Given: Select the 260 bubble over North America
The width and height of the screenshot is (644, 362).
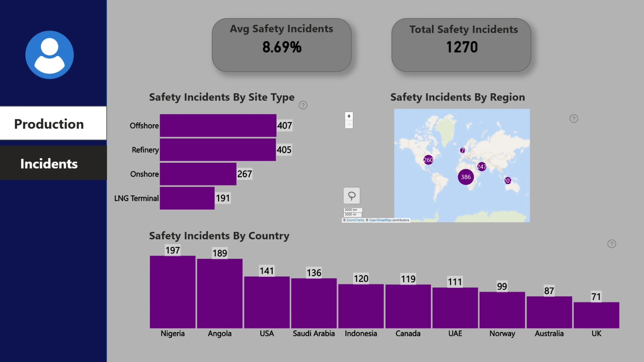Looking at the screenshot, I should point(428,160).
